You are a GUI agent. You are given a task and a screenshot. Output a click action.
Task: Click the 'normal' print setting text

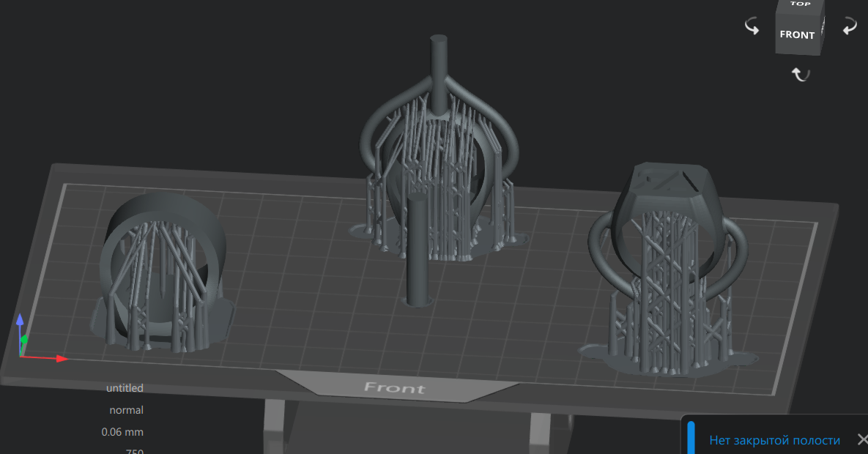[126, 410]
